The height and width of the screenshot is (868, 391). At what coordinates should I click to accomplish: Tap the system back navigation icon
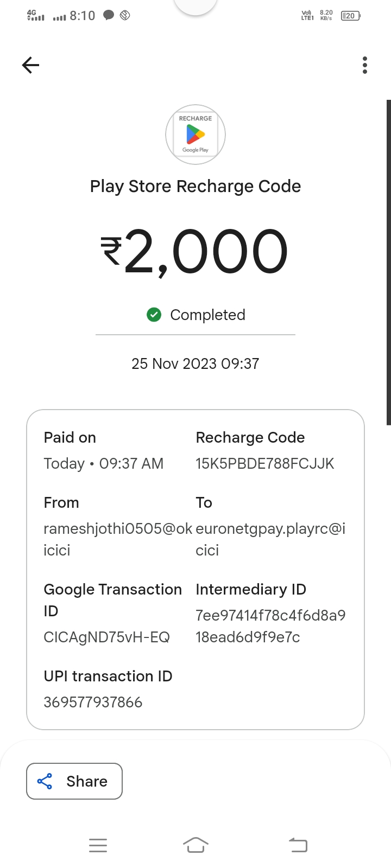click(298, 845)
